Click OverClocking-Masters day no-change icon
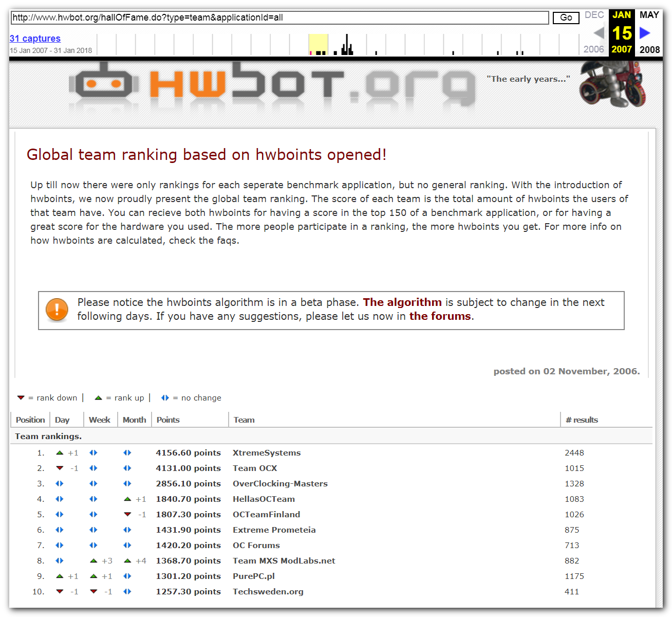Viewport: 672px width, 617px height. point(59,484)
